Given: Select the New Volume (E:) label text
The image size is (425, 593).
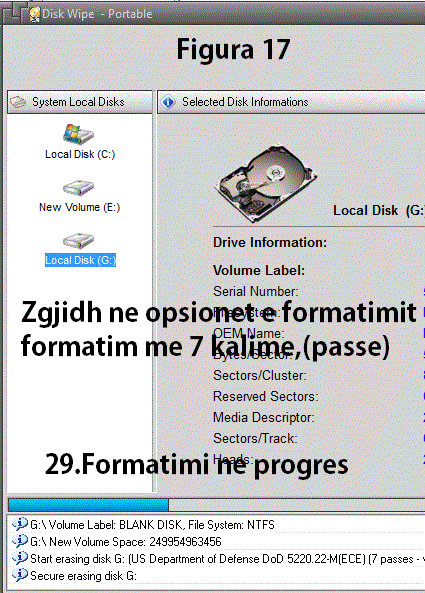Looking at the screenshot, I should (79, 207).
